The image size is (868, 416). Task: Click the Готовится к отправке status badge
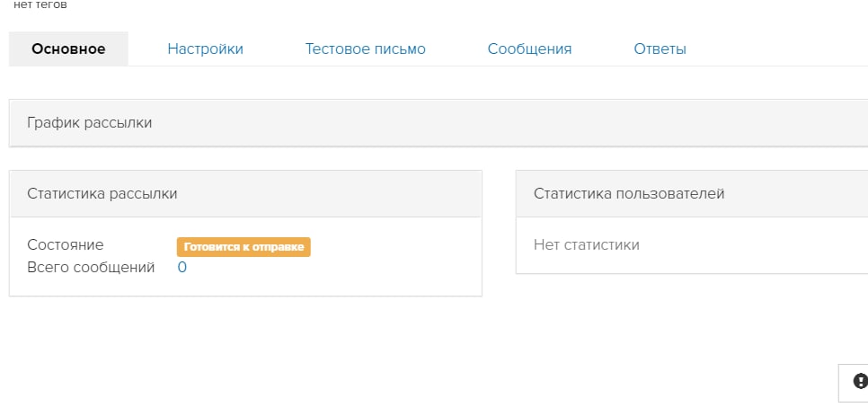[244, 247]
